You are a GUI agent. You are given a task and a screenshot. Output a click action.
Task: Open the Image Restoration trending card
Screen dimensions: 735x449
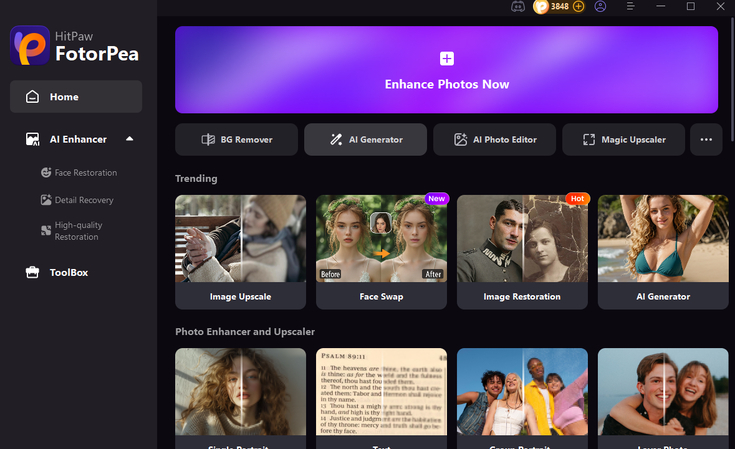522,252
